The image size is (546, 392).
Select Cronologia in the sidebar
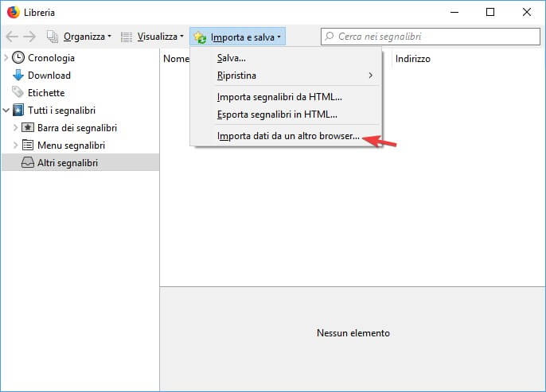point(51,58)
